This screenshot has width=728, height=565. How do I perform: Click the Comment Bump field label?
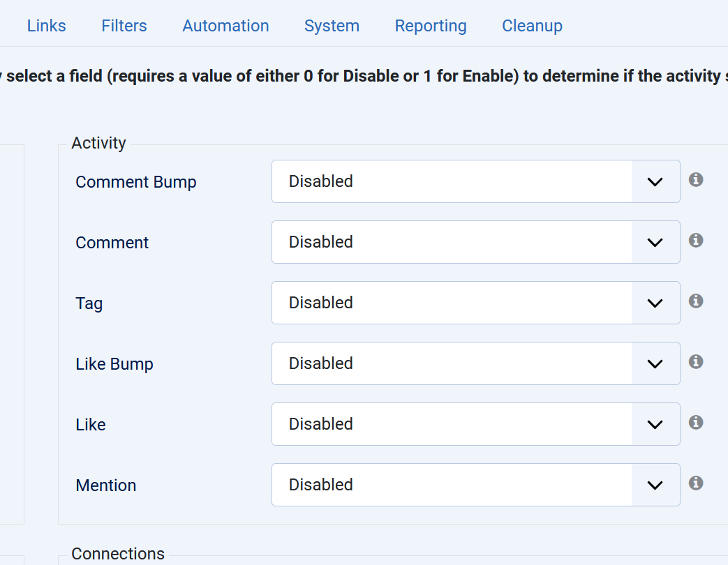coord(136,182)
